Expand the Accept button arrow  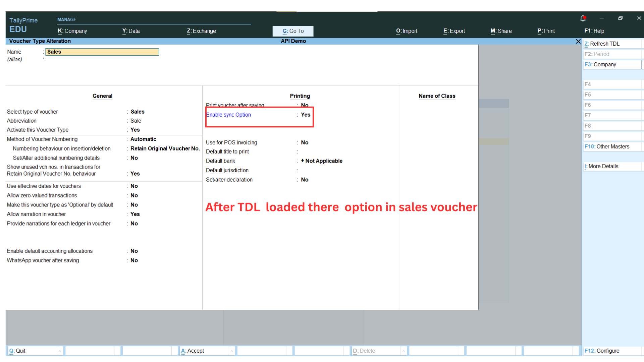pyautogui.click(x=231, y=351)
